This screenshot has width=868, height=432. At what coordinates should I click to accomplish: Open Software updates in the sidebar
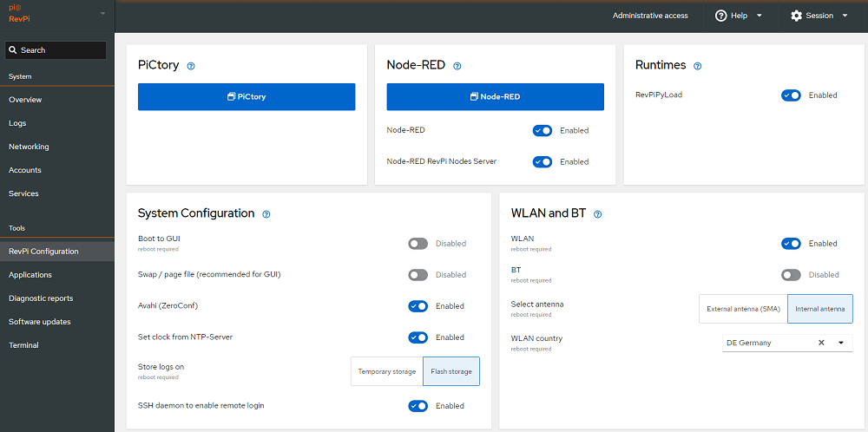[x=57, y=321]
